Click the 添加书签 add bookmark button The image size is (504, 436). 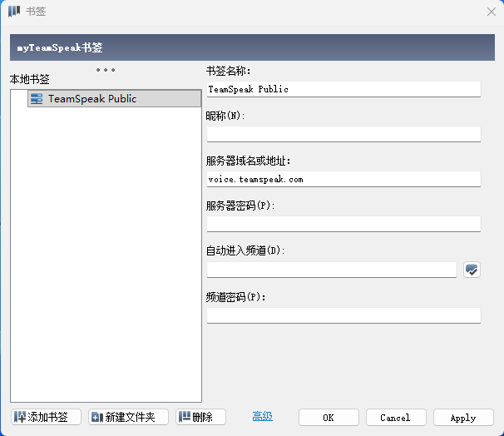pos(46,417)
